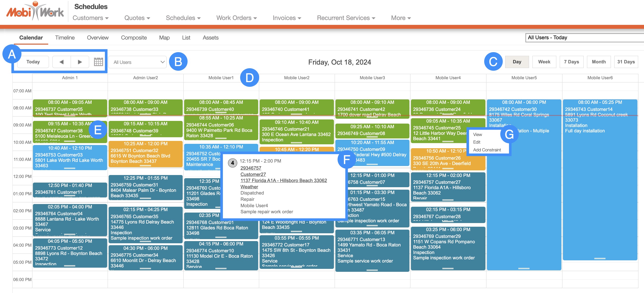
Task: Click resize handle of Customer30 appointment
Action: [523, 268]
